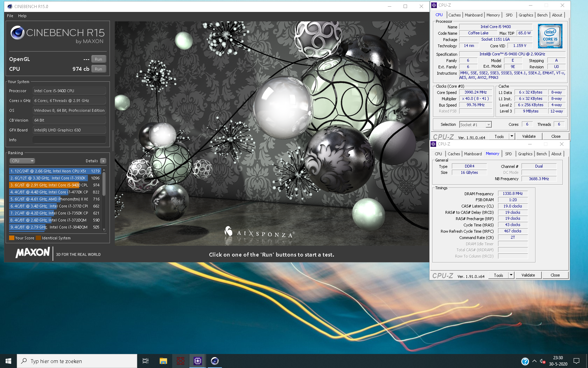588x368 pixels.
Task: Click the taskbar search box
Action: click(77, 361)
